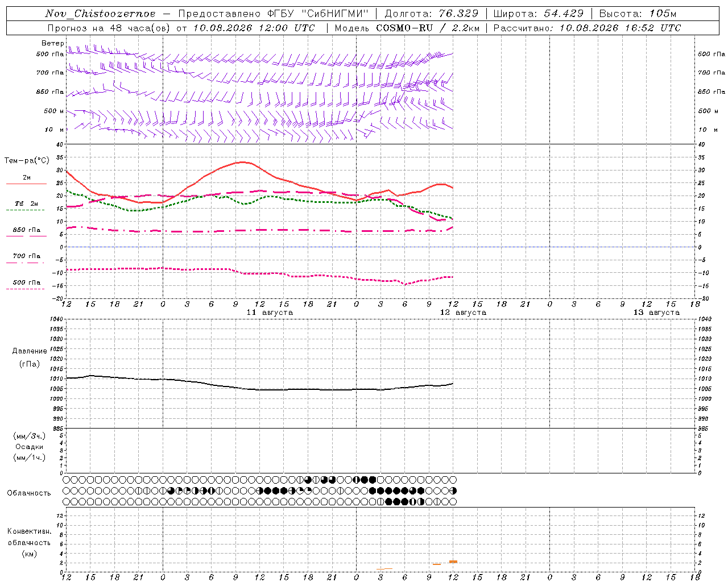Screen dimensions: 728x582
Task: Click the orange convective cloud bar at hour 12
Action: pos(453,562)
